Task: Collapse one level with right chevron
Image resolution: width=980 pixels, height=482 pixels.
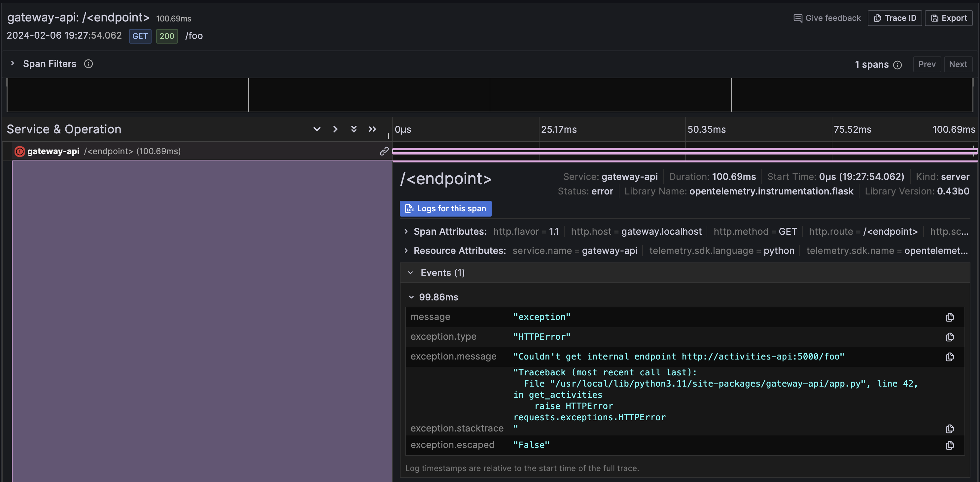Action: 335,129
